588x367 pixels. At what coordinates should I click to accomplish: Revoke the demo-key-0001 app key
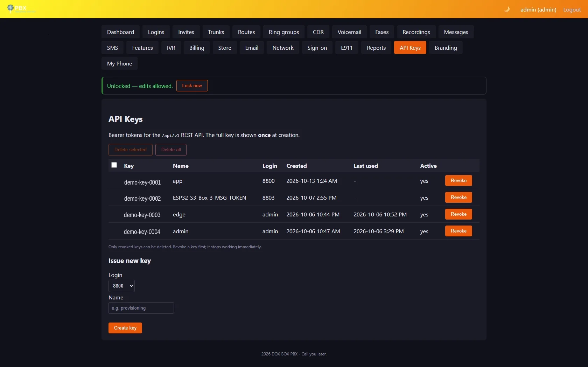(x=458, y=181)
